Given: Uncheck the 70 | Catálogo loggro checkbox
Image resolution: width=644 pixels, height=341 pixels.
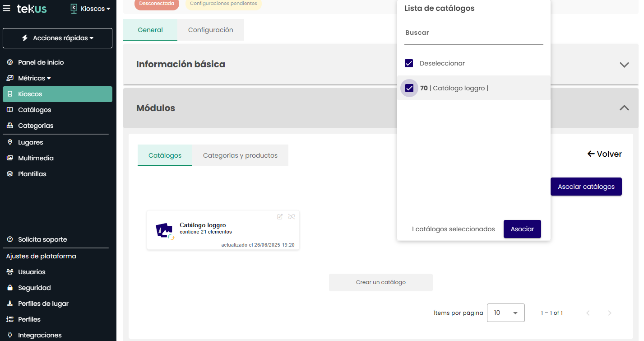Looking at the screenshot, I should (409, 88).
